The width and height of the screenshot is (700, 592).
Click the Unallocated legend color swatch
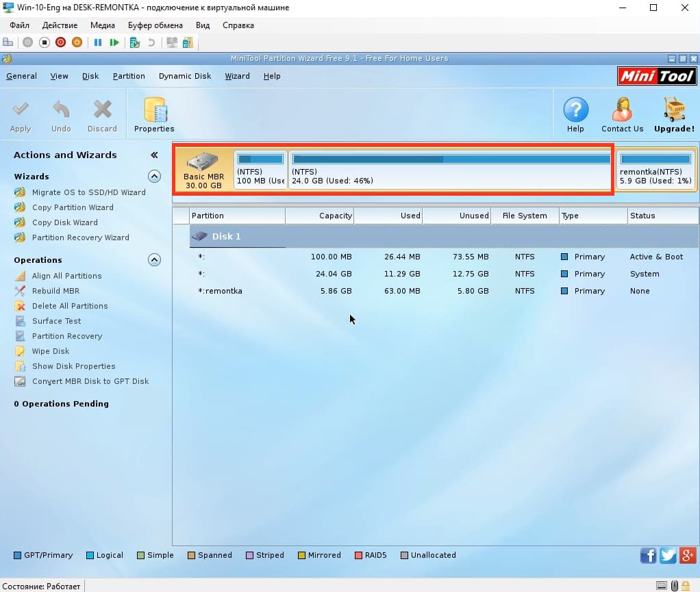coord(405,556)
